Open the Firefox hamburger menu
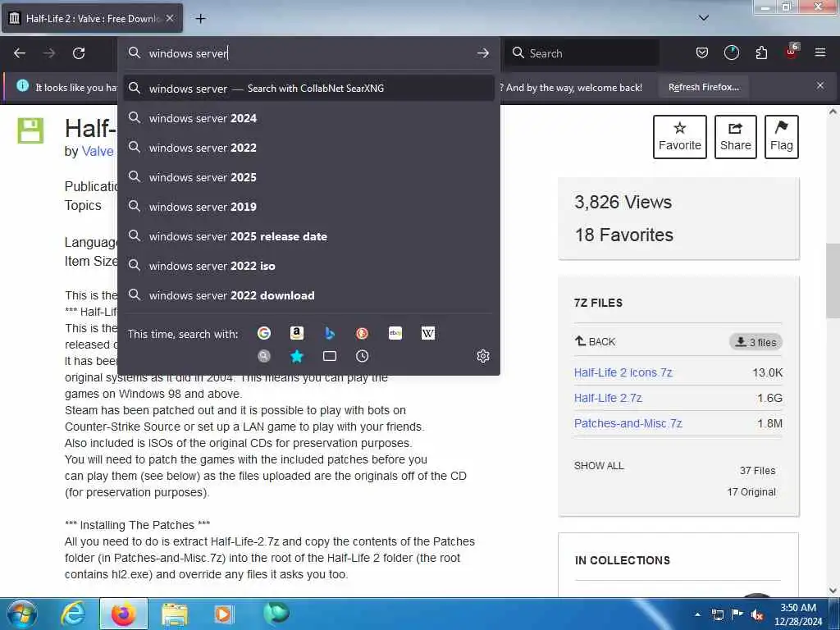 [820, 52]
